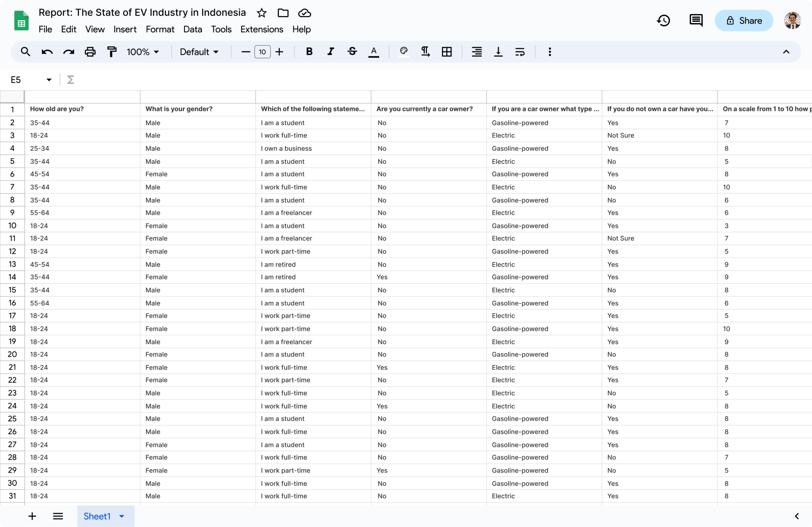Select the 'What is your gender?' header cell
812x527 pixels.
point(198,109)
